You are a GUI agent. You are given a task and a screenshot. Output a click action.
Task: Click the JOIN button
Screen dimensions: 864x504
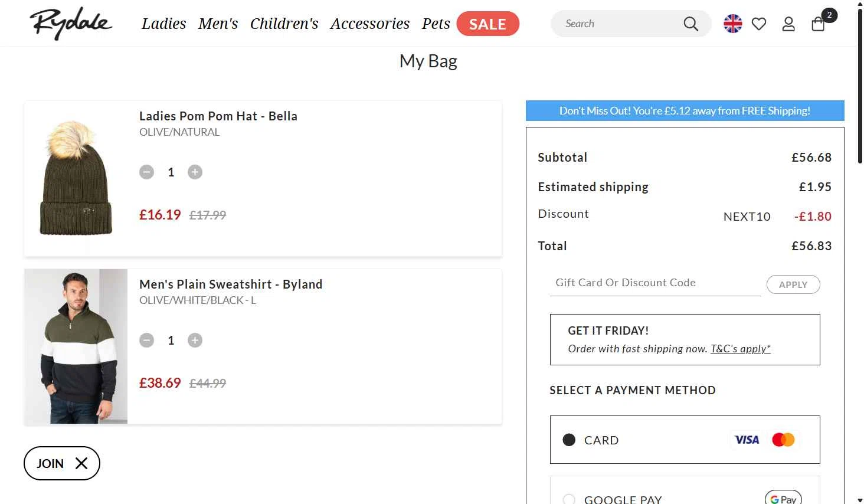tap(50, 463)
